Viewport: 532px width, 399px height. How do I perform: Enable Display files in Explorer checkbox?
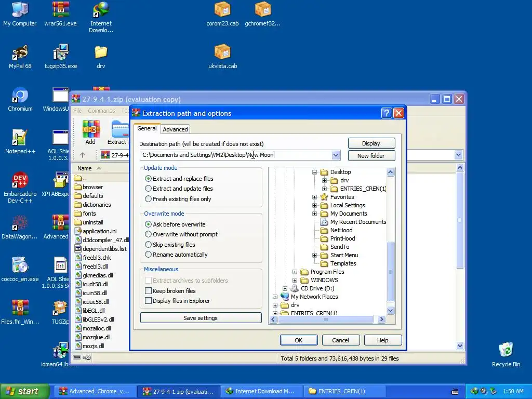click(x=178, y=301)
